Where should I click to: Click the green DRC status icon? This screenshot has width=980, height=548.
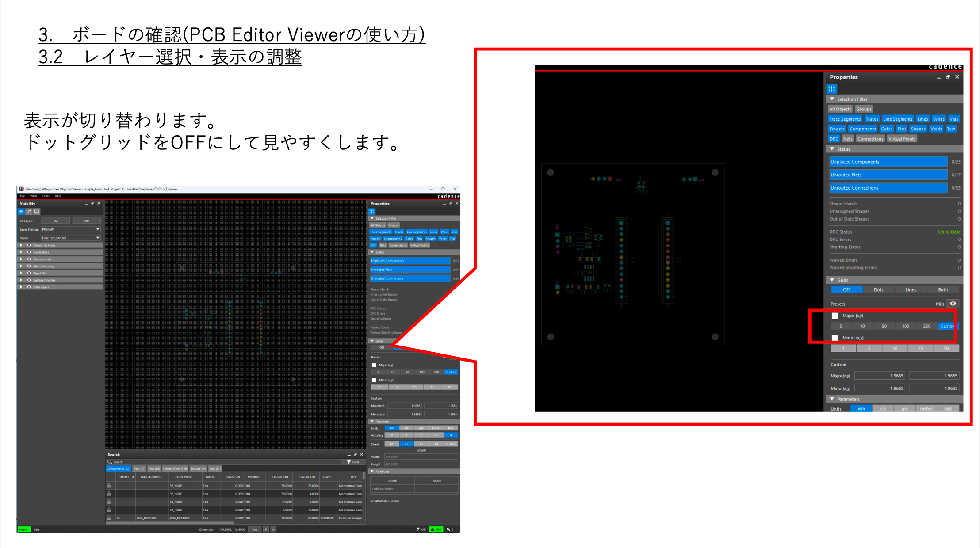click(x=436, y=529)
